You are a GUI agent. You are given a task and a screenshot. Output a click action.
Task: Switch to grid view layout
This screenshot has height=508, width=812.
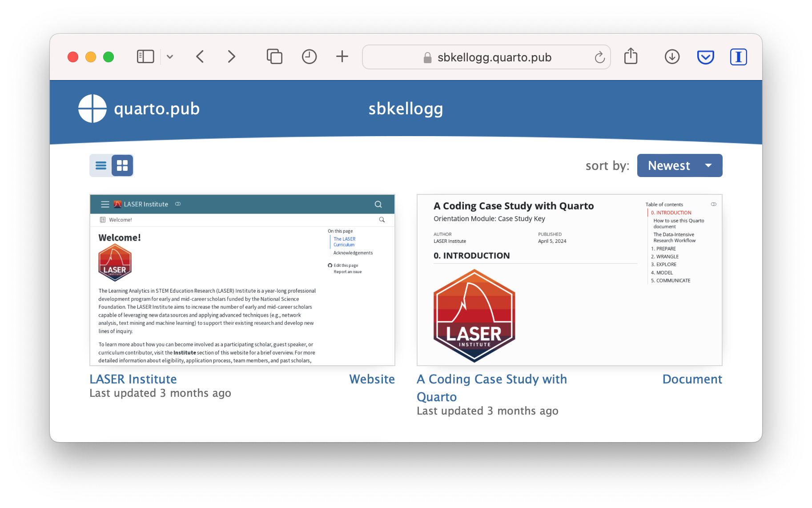pyautogui.click(x=122, y=165)
